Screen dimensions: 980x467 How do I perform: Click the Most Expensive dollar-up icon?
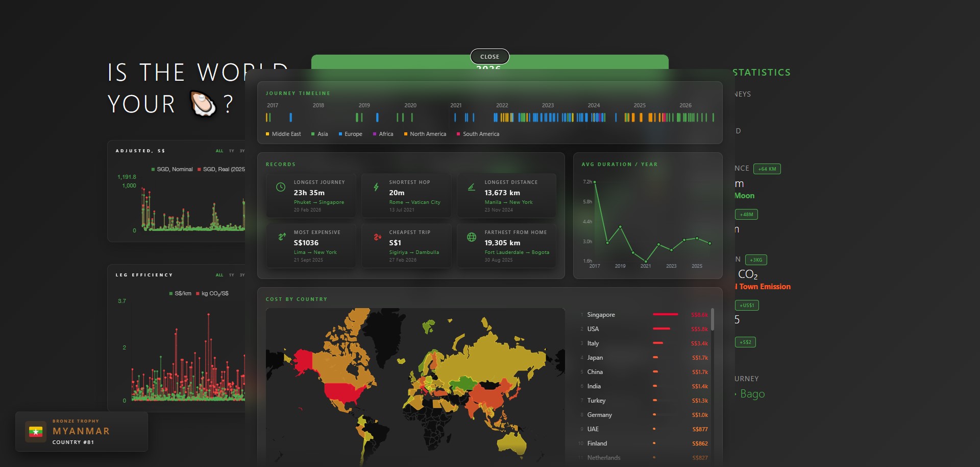(x=282, y=237)
